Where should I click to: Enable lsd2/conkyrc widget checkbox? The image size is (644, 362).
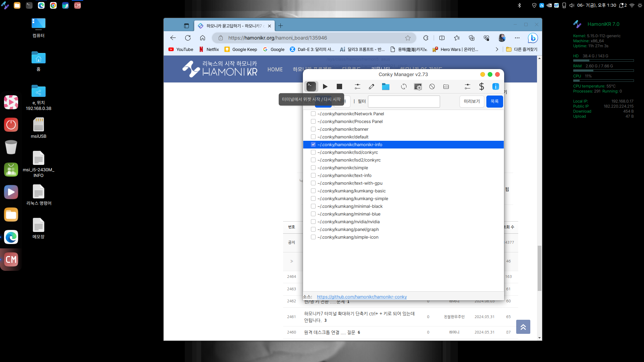pyautogui.click(x=313, y=160)
